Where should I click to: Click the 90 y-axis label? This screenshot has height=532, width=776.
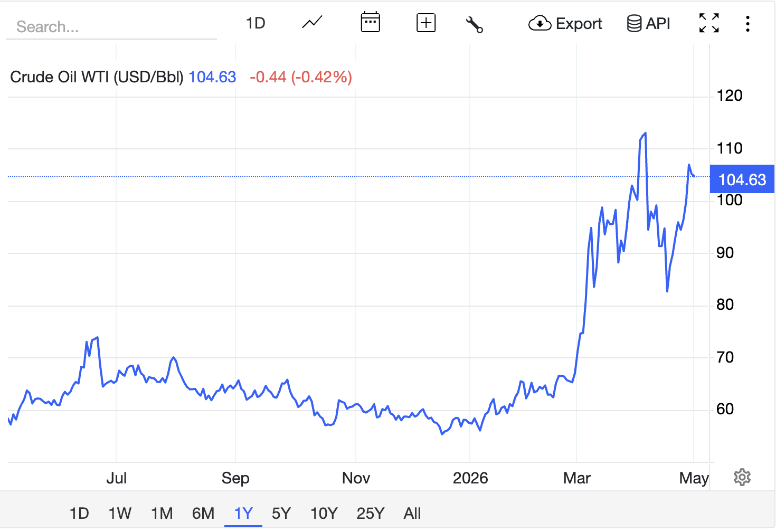click(x=725, y=253)
